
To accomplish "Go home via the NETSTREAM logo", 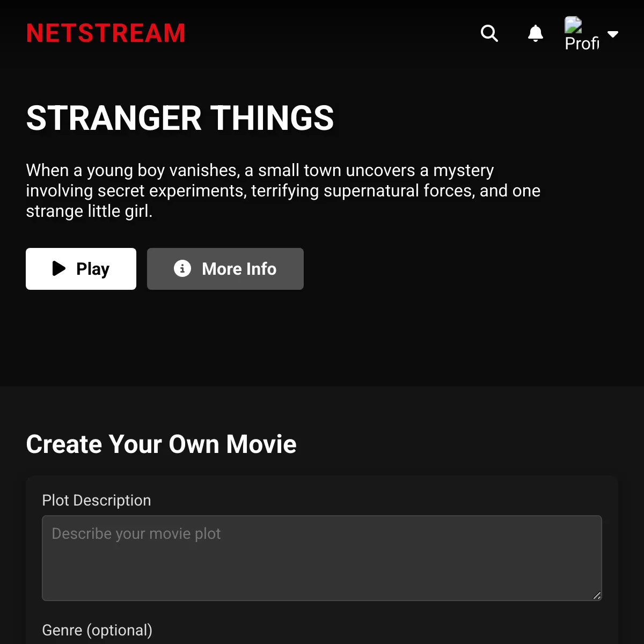I will tap(106, 33).
